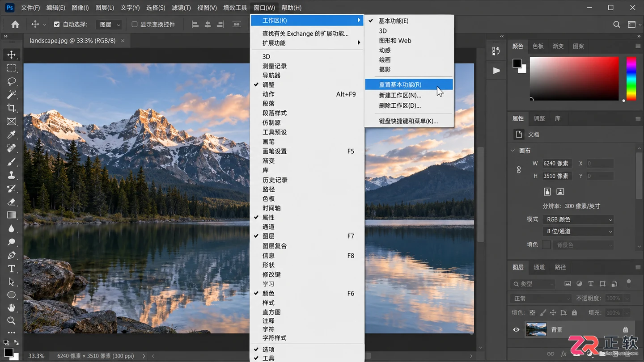Select the Magic Wand tool
This screenshot has width=644, height=362.
pos(12,94)
